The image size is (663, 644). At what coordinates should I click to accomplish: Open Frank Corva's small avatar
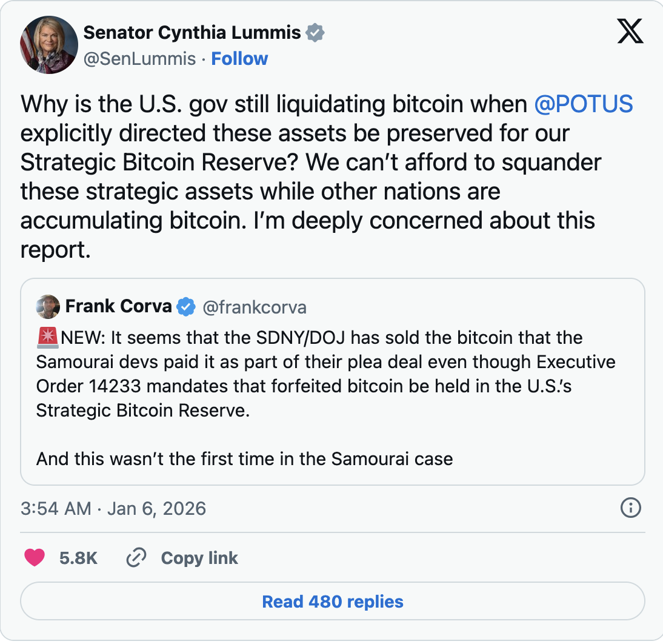point(48,307)
